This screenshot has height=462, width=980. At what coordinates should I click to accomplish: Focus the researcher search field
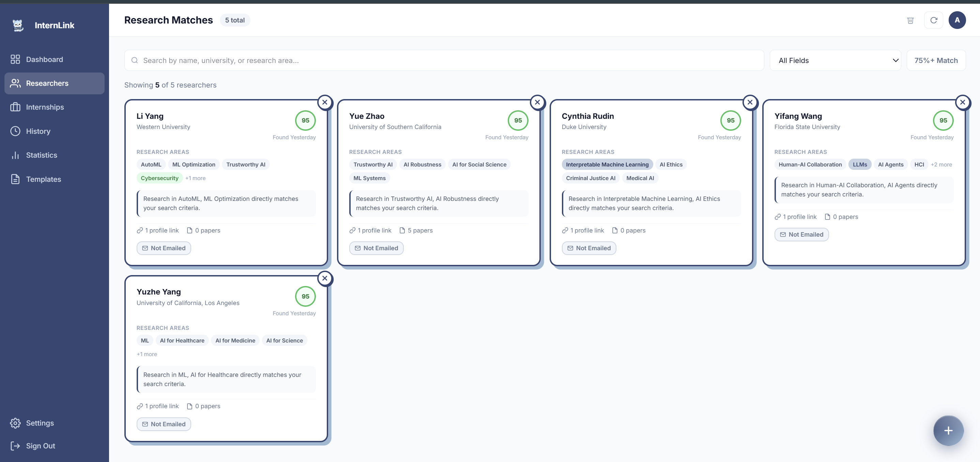pyautogui.click(x=444, y=61)
